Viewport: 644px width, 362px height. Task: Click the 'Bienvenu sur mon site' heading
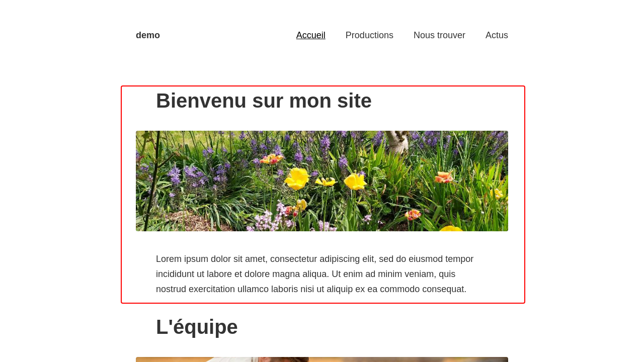click(x=264, y=101)
